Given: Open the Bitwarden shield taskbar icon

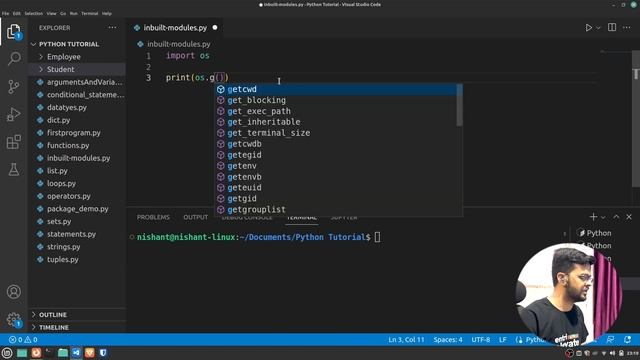Looking at the screenshot, I should [103, 353].
